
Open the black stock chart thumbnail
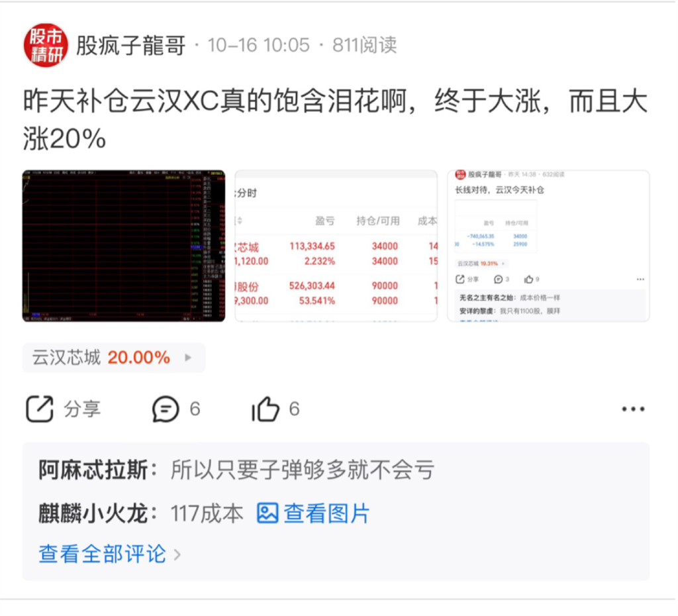pyautogui.click(x=124, y=246)
